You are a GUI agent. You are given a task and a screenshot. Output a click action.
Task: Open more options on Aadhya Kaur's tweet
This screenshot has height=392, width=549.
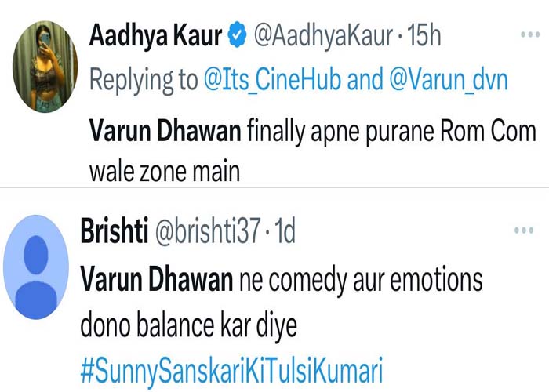tap(522, 36)
